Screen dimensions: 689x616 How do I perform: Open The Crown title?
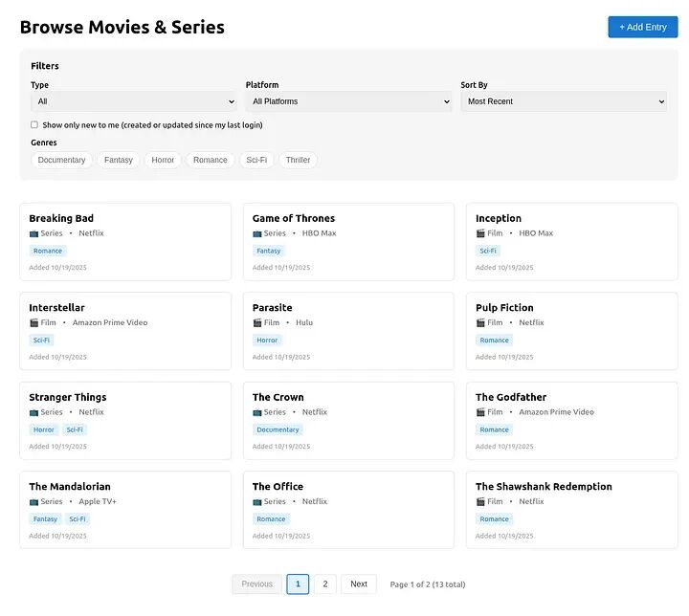point(278,397)
